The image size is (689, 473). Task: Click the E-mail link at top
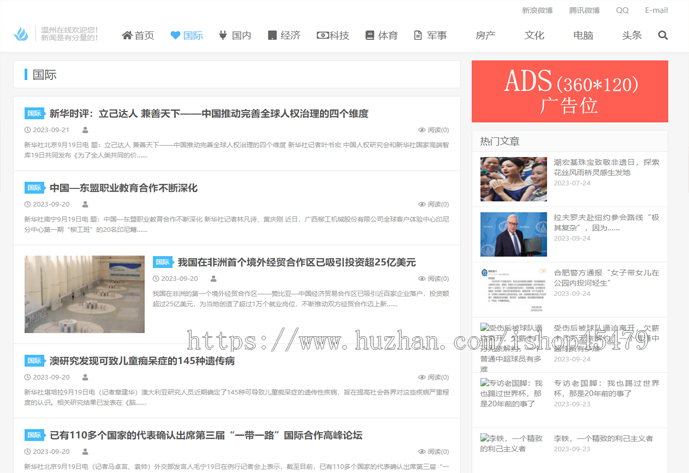coord(656,10)
